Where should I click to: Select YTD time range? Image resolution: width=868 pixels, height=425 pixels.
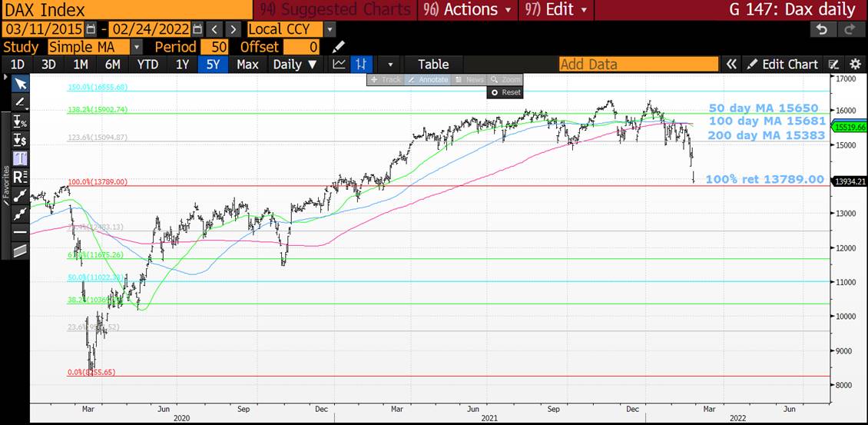[147, 65]
